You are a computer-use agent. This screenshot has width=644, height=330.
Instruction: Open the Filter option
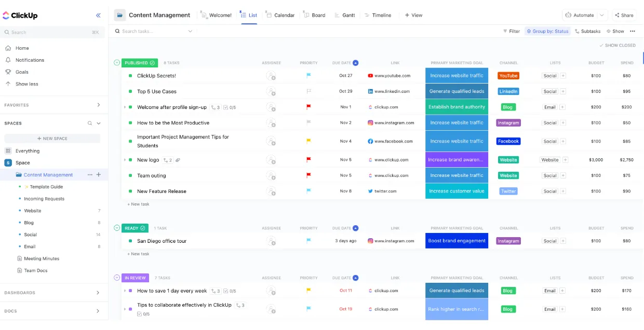pos(512,31)
